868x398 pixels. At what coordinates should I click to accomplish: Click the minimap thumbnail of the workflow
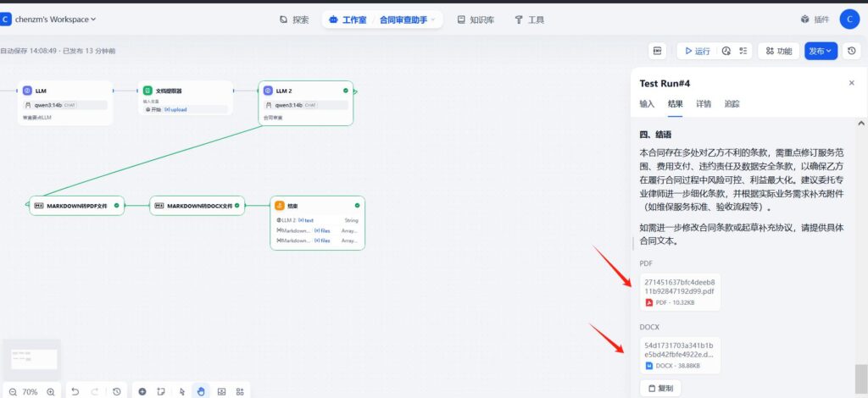(31, 359)
